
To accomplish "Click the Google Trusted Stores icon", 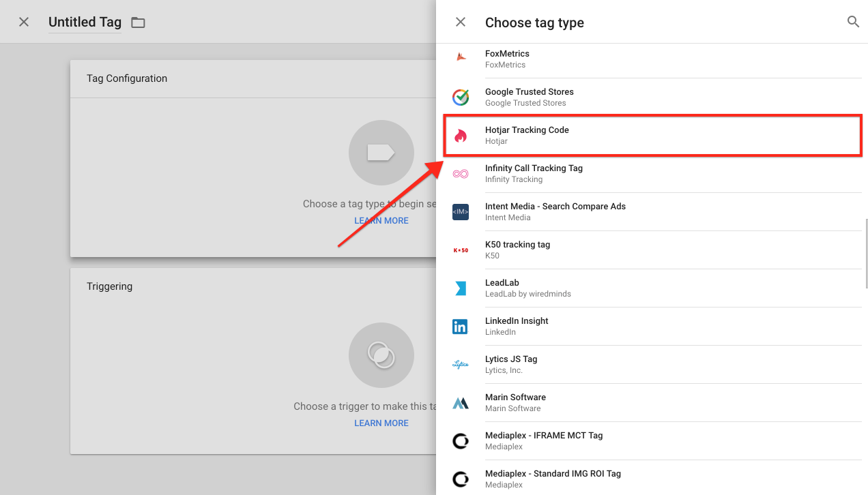I will [461, 97].
